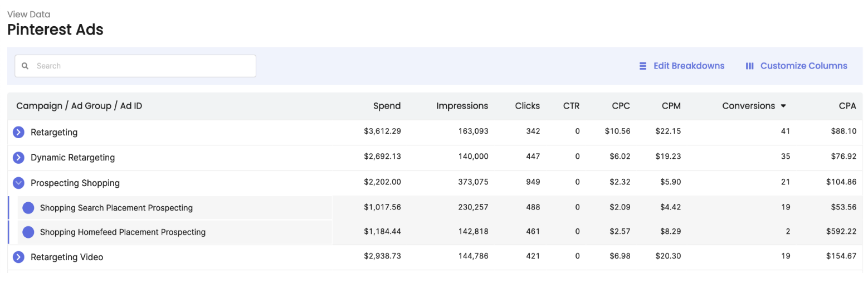Click the $22.15 CPM value
The width and height of the screenshot is (868, 283).
coord(667,131)
